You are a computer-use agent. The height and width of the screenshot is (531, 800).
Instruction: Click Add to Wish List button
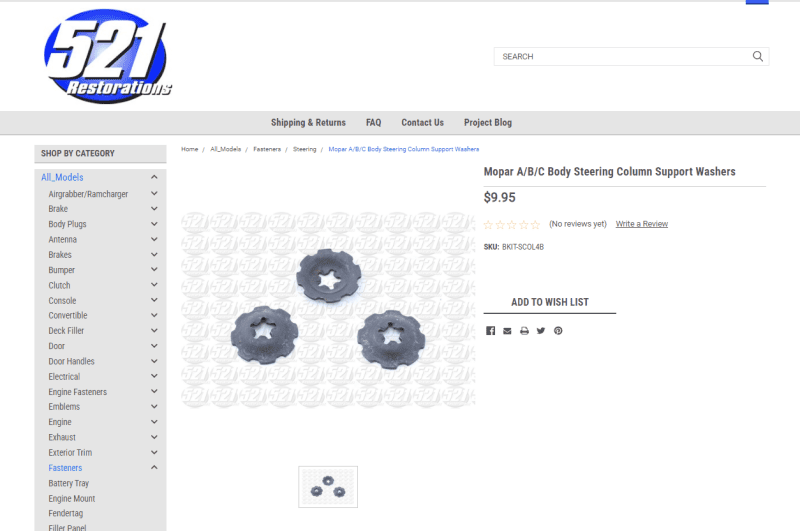coord(550,302)
